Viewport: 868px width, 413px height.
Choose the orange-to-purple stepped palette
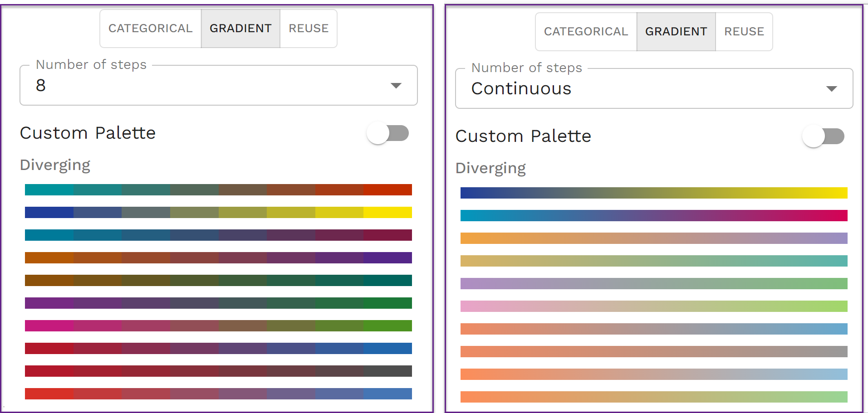pos(218,258)
